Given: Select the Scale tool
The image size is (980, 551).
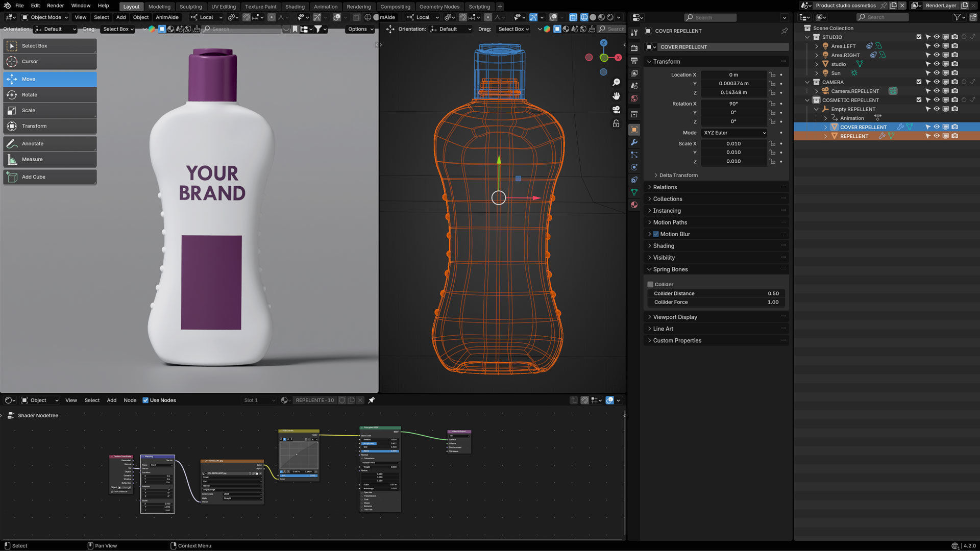Looking at the screenshot, I should pyautogui.click(x=50, y=110).
